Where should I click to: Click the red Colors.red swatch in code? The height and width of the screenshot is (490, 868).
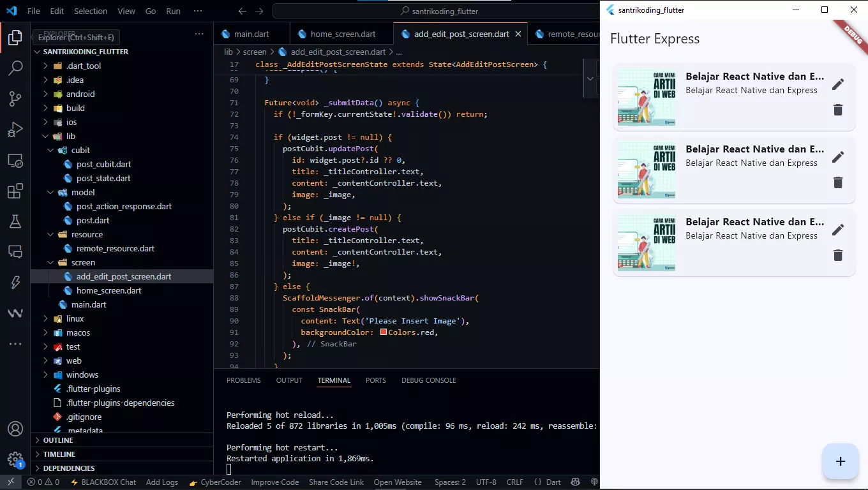tap(384, 332)
